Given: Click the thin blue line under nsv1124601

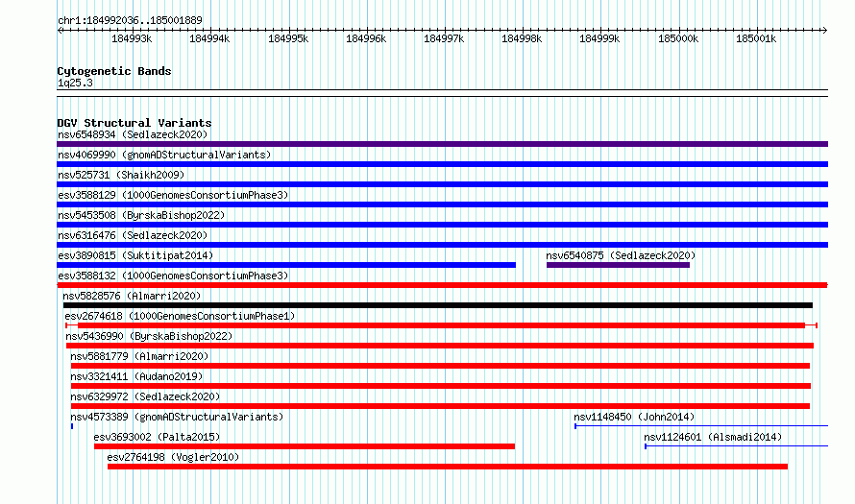Looking at the screenshot, I should coord(737,446).
